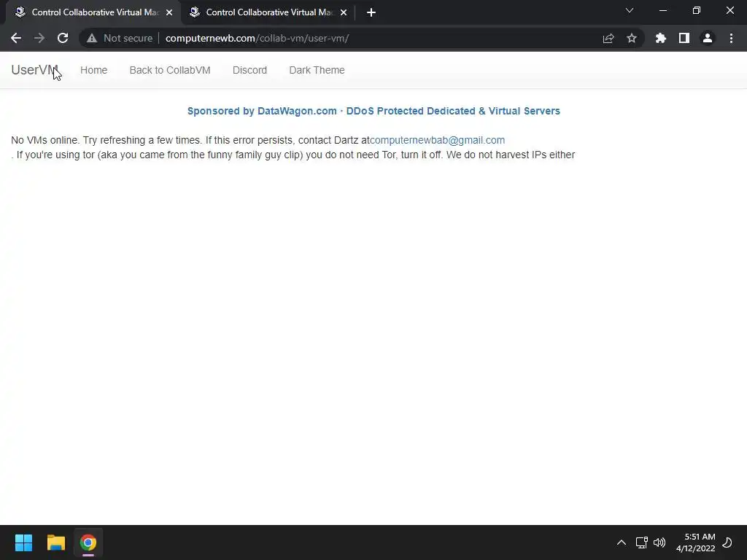The image size is (747, 560).
Task: Open a new tab with the plus button
Action: click(x=371, y=12)
